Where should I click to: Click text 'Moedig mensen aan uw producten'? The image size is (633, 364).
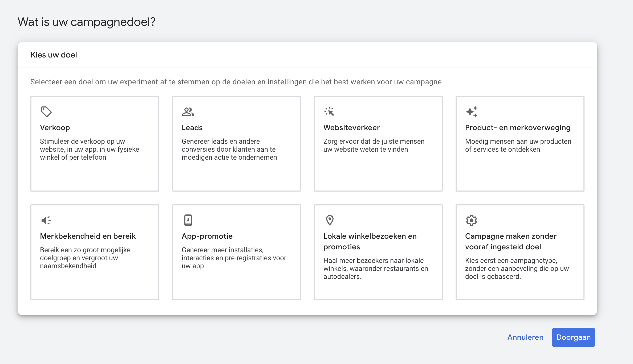click(518, 145)
